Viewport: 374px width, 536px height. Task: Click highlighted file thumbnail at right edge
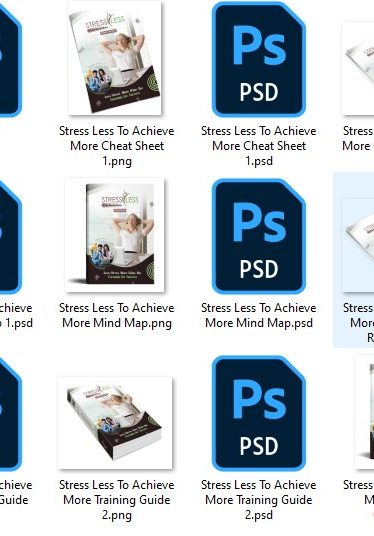click(358, 245)
